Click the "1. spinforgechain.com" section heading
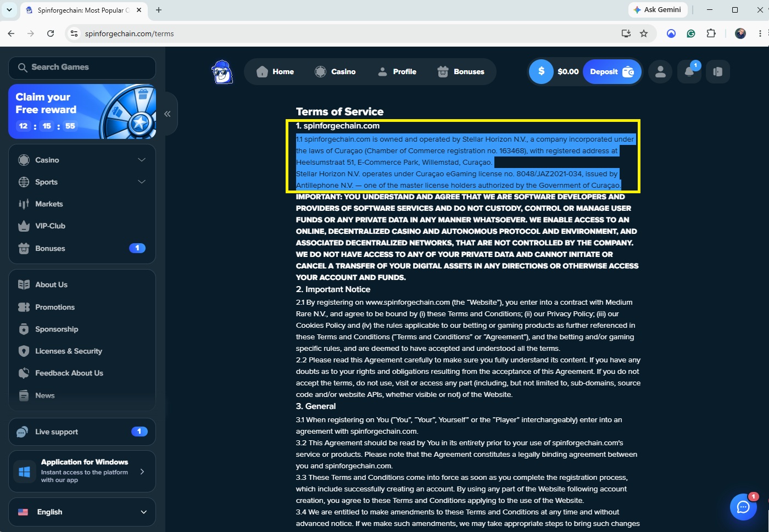The width and height of the screenshot is (769, 532). (338, 126)
